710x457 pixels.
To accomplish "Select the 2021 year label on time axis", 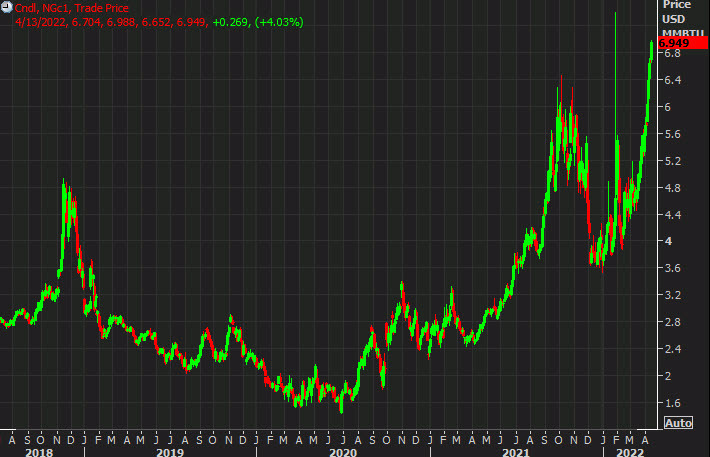I will pos(514,453).
